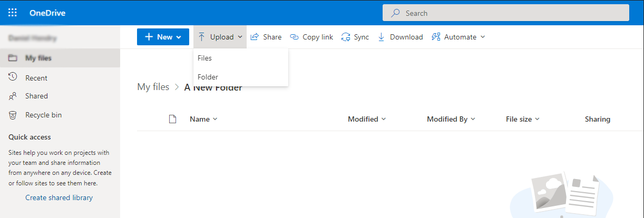Open the app launcher waffle icon

click(13, 13)
